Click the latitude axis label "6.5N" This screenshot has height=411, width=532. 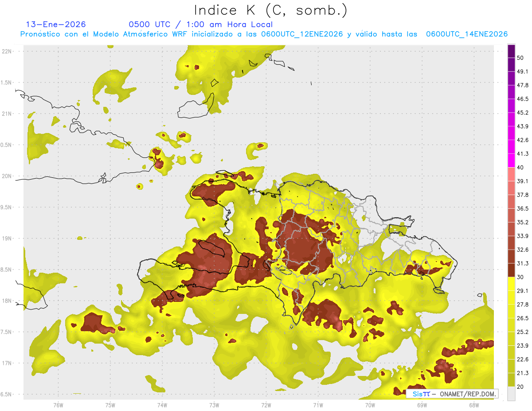pyautogui.click(x=6, y=395)
